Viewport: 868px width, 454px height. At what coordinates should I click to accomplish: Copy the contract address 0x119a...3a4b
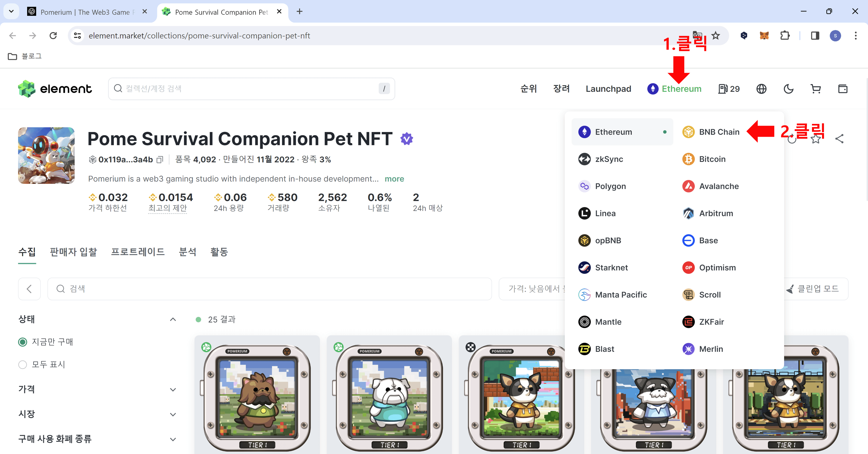[160, 159]
